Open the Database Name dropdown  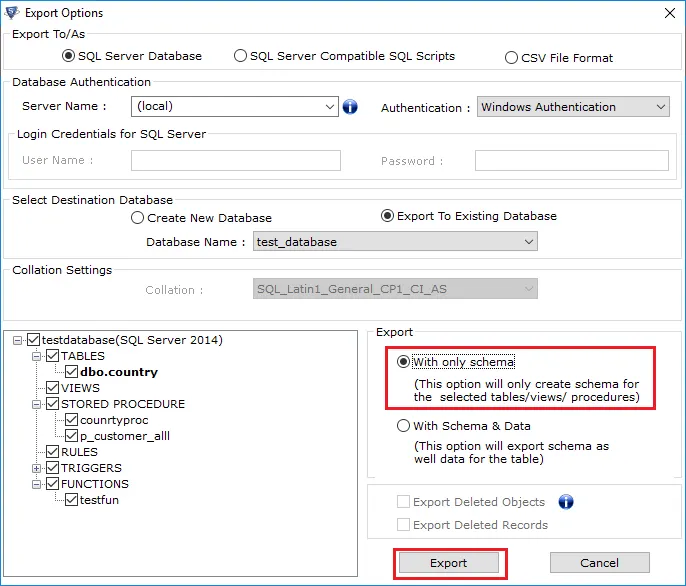coord(528,242)
